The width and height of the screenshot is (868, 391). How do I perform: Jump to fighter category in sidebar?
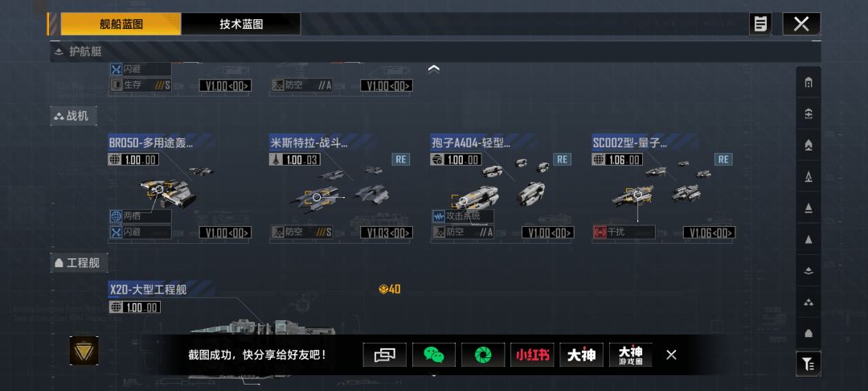click(809, 303)
